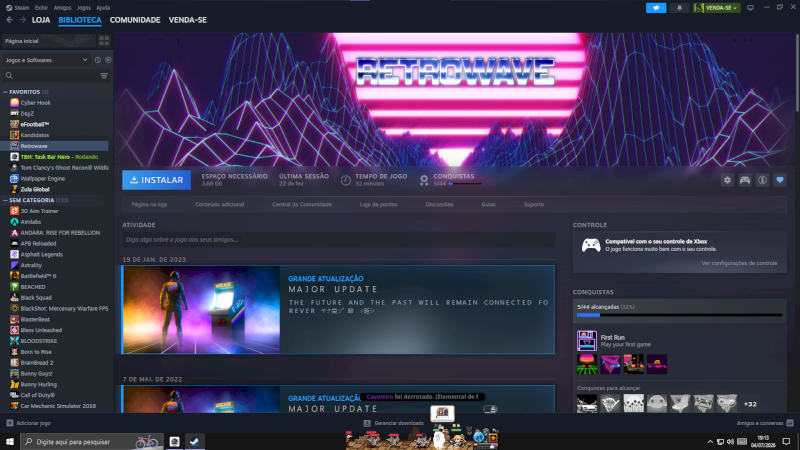This screenshot has width=800, height=450.
Task: Click the achievements progress bar
Action: (679, 315)
